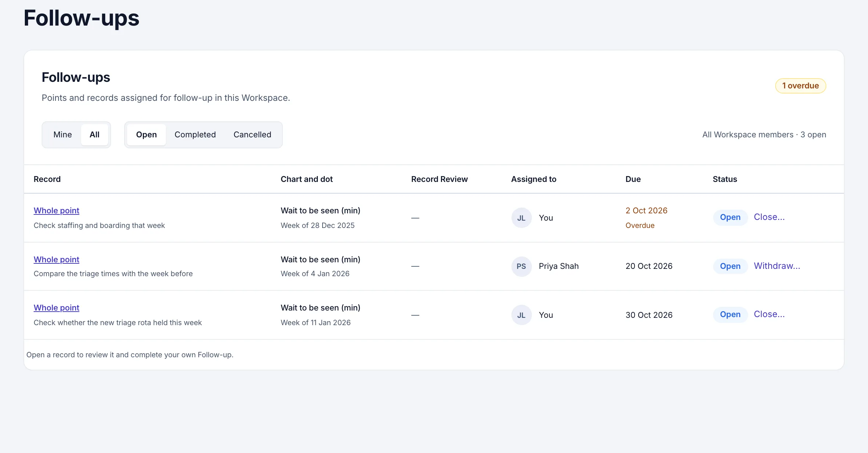The width and height of the screenshot is (868, 453).
Task: Click the 30 Oct 2026 due date
Action: tap(649, 315)
